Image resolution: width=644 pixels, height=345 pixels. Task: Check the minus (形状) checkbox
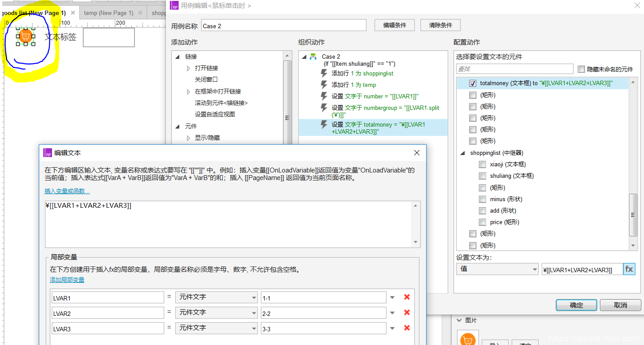click(483, 199)
